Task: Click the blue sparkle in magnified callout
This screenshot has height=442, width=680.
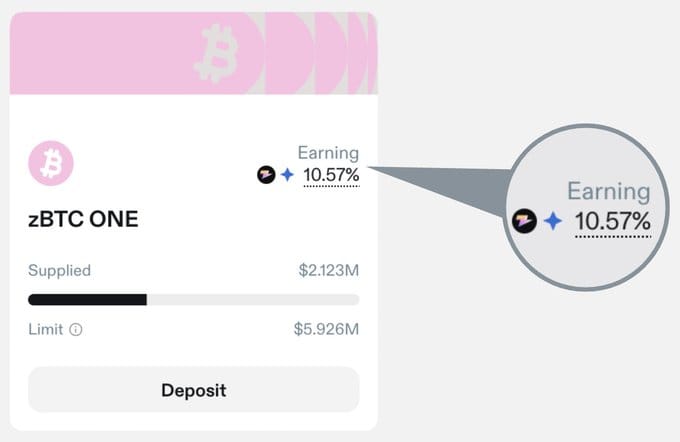Action: point(553,221)
